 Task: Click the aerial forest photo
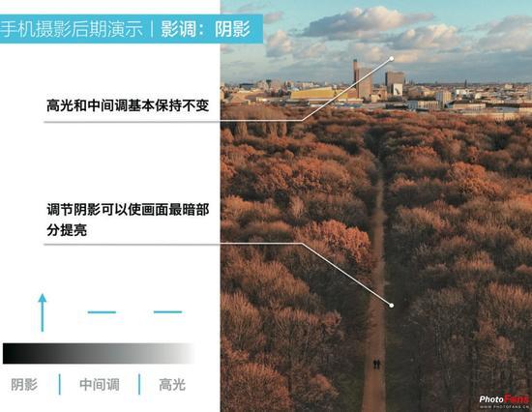[376, 206]
